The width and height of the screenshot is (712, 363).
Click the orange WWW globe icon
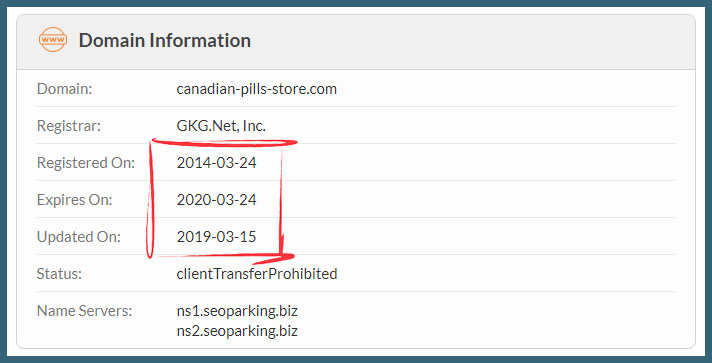pos(53,40)
